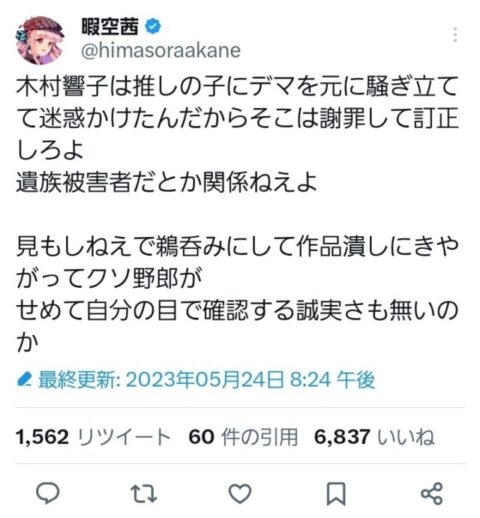View edit history via 最終更新 timestamp

tap(207, 380)
